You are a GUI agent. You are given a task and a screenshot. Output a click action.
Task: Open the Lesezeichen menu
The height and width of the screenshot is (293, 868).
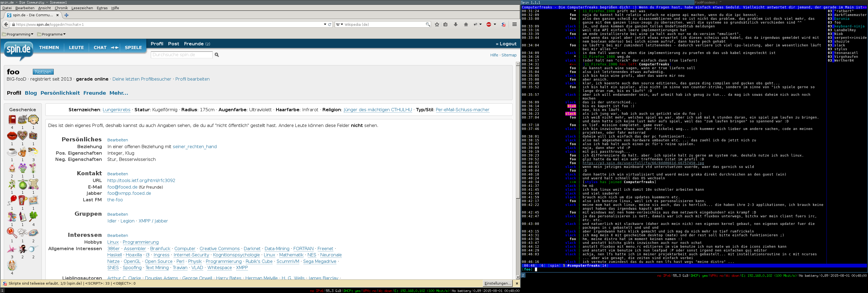[x=82, y=8]
